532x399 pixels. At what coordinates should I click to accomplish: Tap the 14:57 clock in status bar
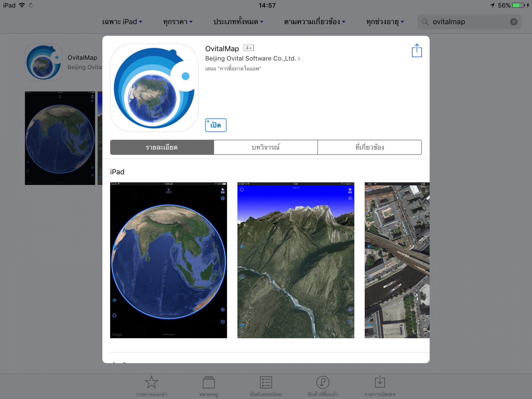(x=267, y=5)
